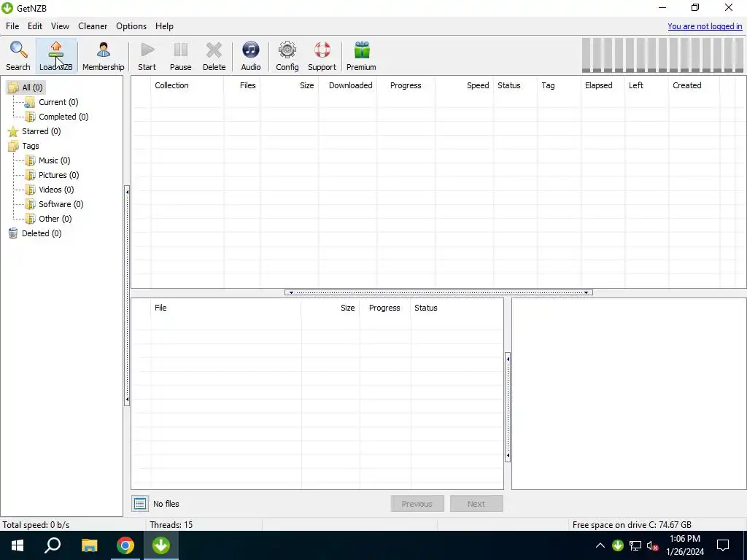747x560 pixels.
Task: Sort by the upper Progress column header
Action: [406, 85]
